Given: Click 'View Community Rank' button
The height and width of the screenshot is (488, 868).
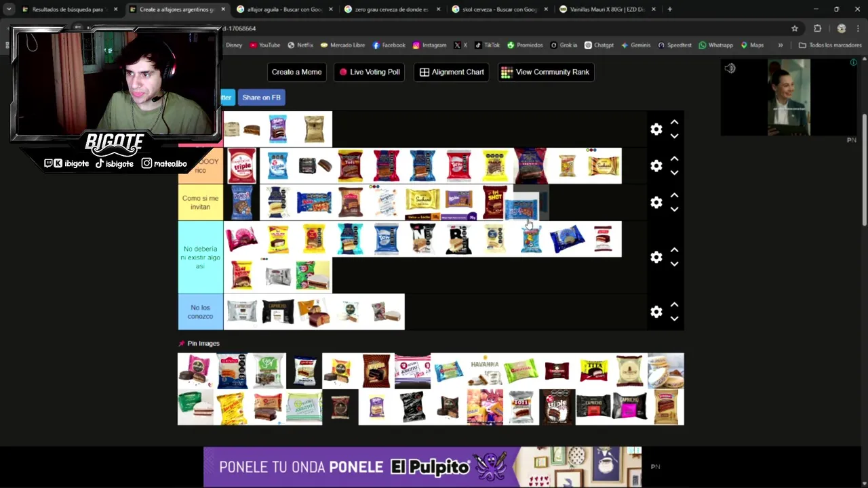Looking at the screenshot, I should coord(545,72).
